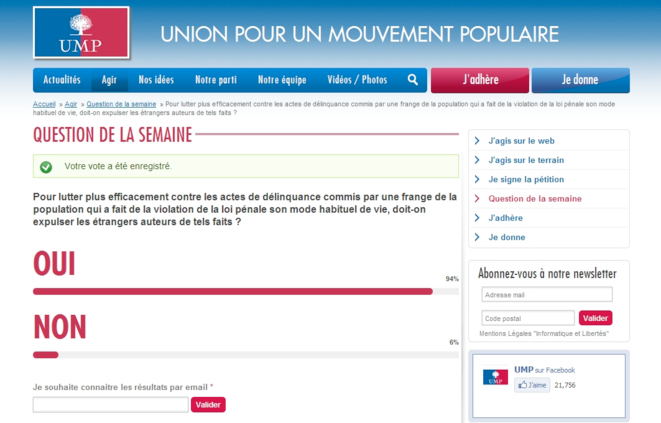Click the 6% percentage label
The width and height of the screenshot is (661, 423).
pyautogui.click(x=454, y=342)
